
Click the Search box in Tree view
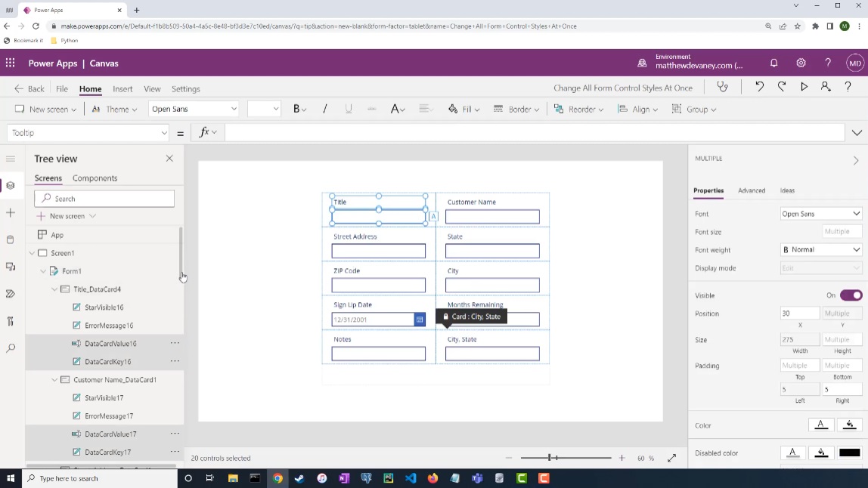[x=104, y=199]
